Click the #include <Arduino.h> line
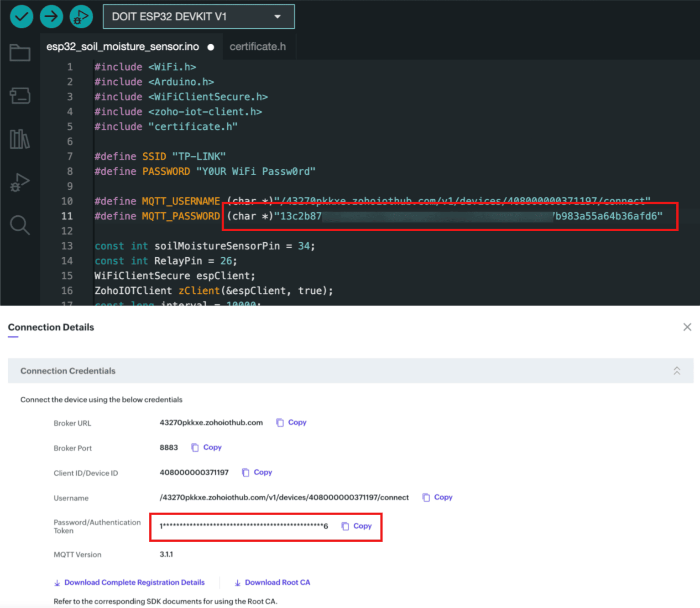The height and width of the screenshot is (608, 700). [154, 82]
